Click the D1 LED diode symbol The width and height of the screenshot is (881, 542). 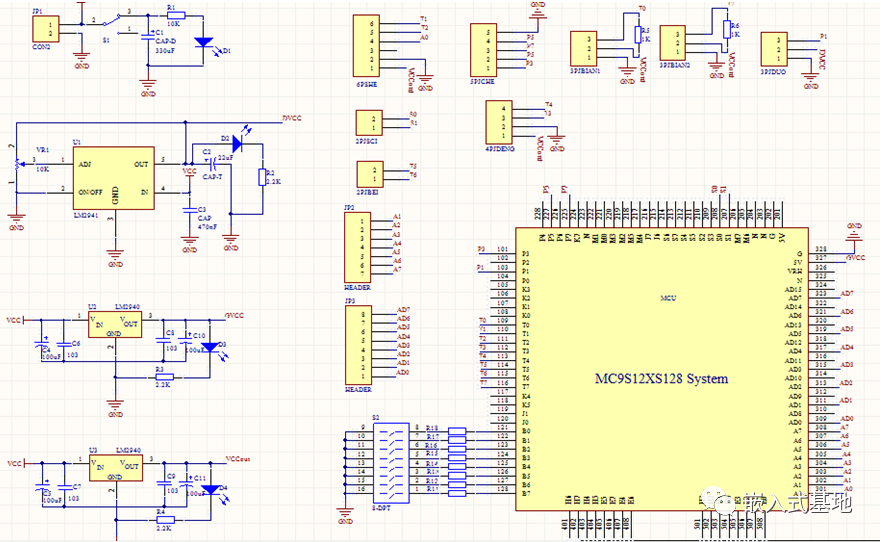click(204, 43)
